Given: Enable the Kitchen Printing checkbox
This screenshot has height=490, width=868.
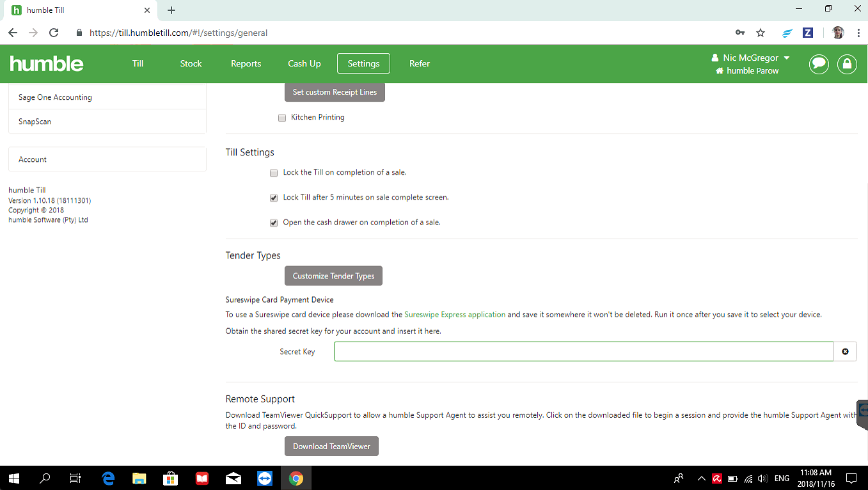Looking at the screenshot, I should click(282, 118).
